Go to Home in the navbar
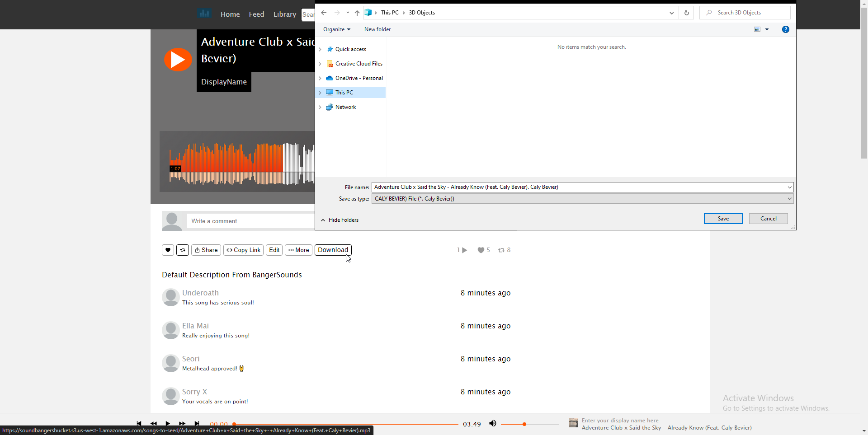This screenshot has width=868, height=435. [230, 14]
